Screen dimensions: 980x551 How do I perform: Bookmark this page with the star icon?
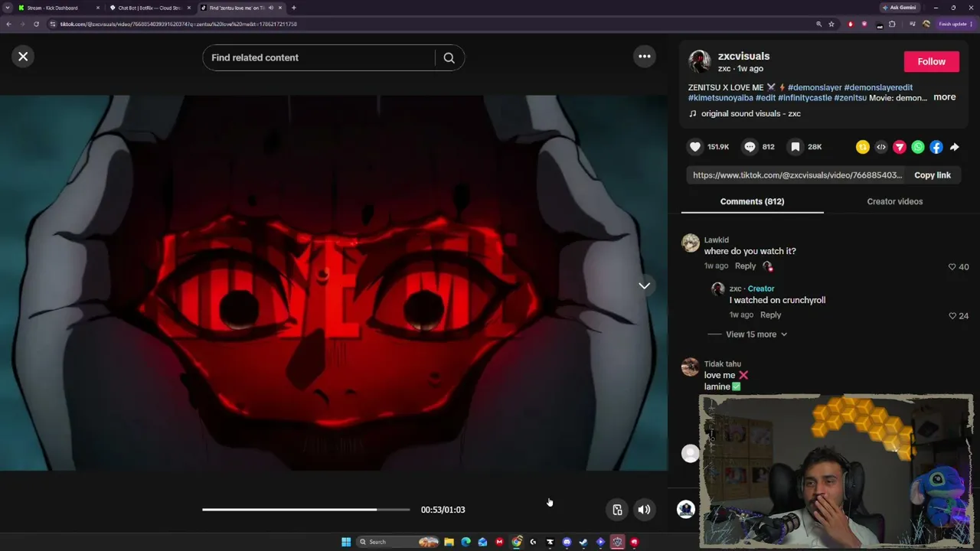click(x=831, y=24)
